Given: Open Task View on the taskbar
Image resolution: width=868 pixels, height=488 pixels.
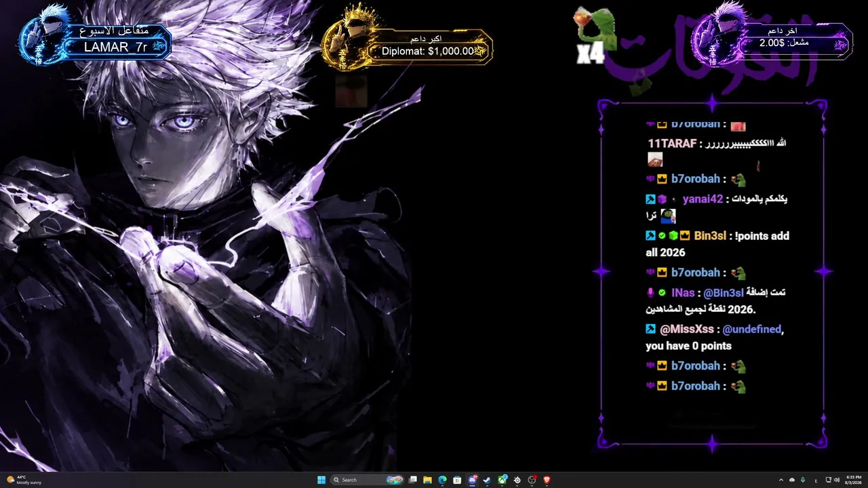Looking at the screenshot, I should tap(412, 480).
